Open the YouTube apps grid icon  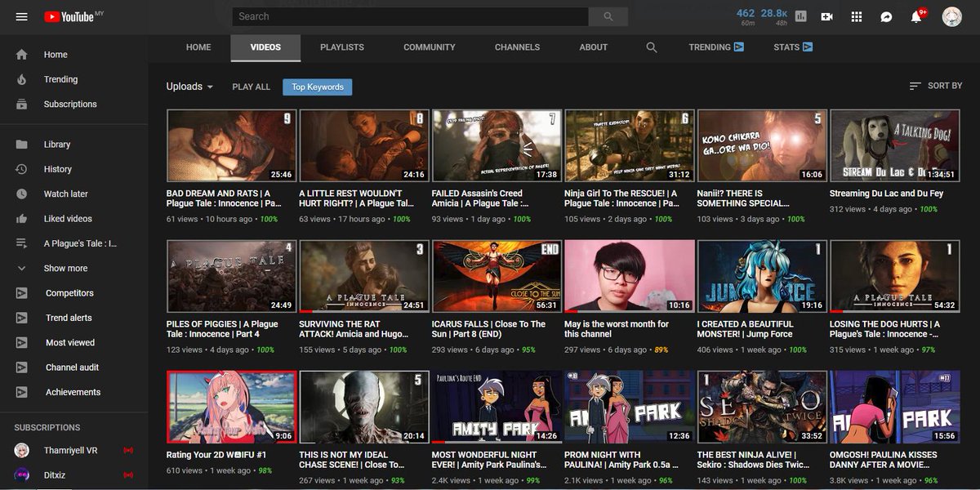point(857,16)
